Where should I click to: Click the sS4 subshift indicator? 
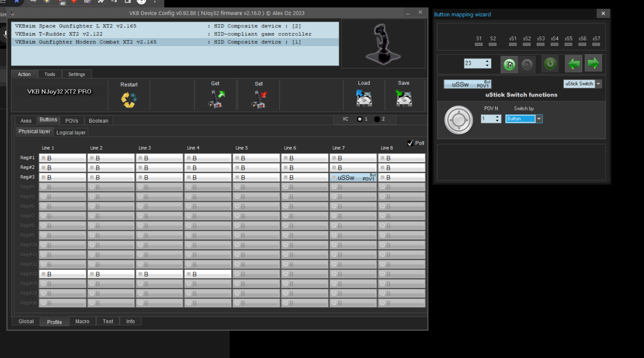coord(554,44)
